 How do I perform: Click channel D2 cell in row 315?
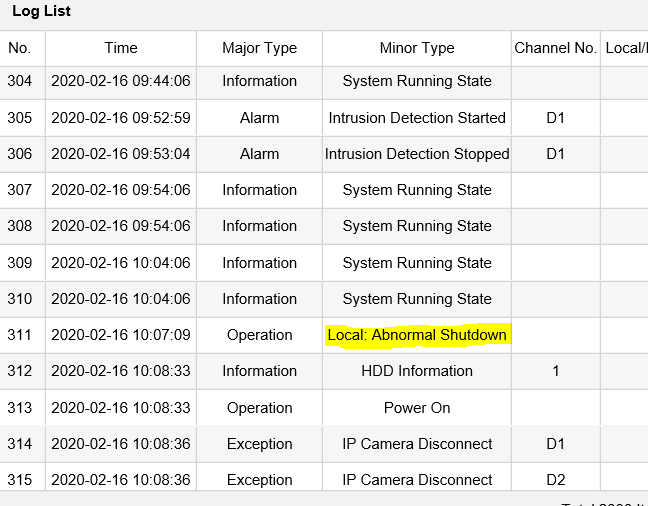click(555, 480)
